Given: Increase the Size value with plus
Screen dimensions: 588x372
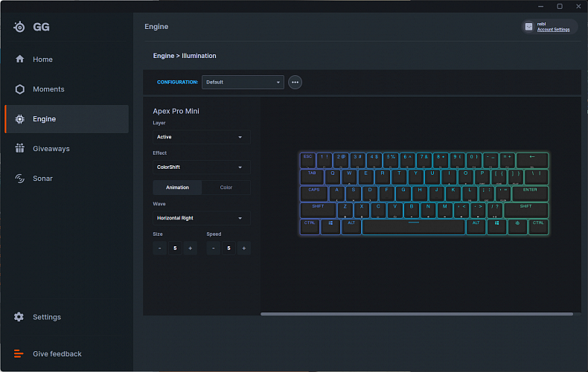Looking at the screenshot, I should (x=190, y=248).
